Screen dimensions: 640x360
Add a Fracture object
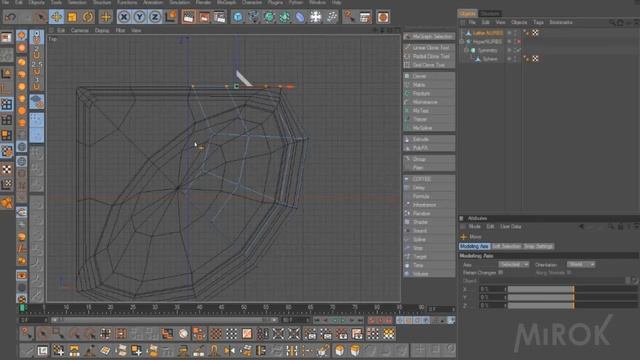click(x=429, y=93)
